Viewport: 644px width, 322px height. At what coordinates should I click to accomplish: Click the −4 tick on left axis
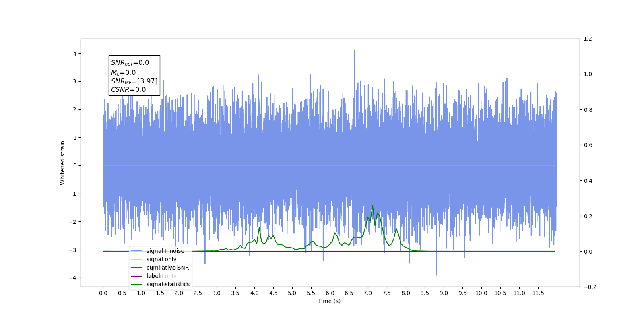pyautogui.click(x=72, y=278)
